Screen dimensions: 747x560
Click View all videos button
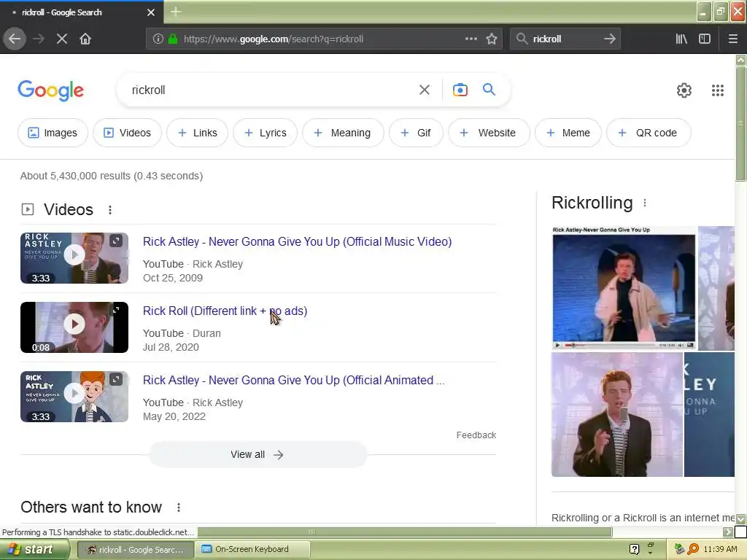pyautogui.click(x=258, y=455)
